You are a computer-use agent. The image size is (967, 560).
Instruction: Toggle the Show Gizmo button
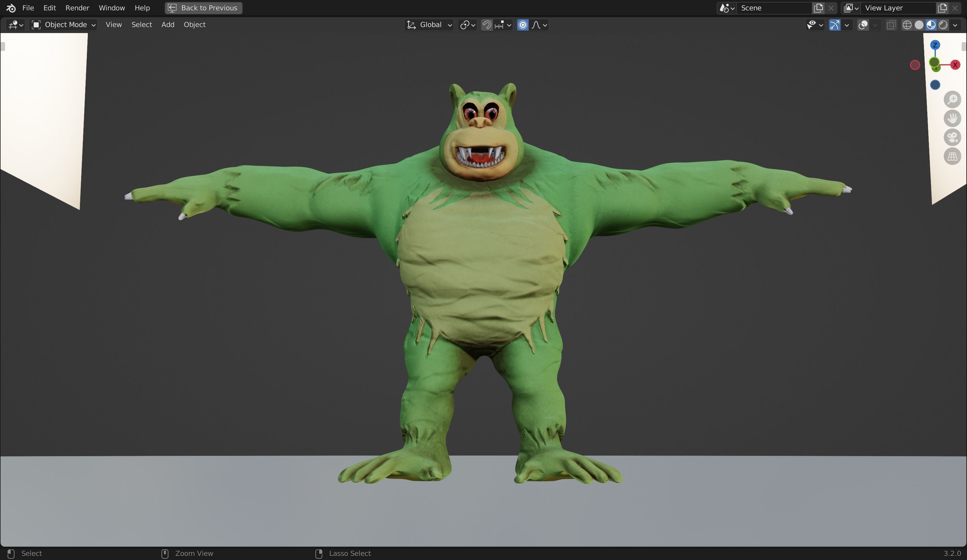coord(834,25)
